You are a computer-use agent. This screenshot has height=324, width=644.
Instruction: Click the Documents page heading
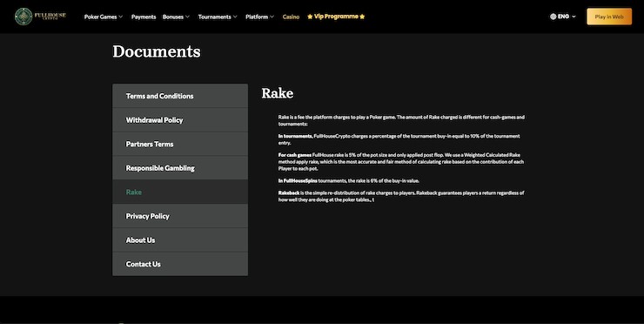click(157, 51)
